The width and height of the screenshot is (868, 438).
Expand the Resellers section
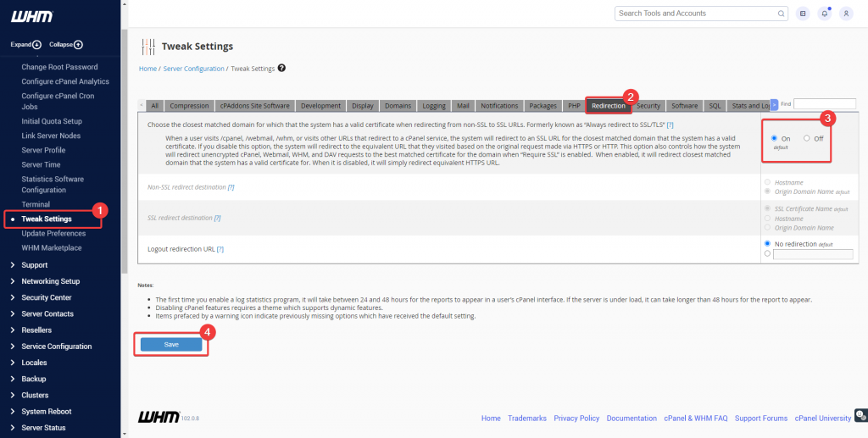(36, 330)
